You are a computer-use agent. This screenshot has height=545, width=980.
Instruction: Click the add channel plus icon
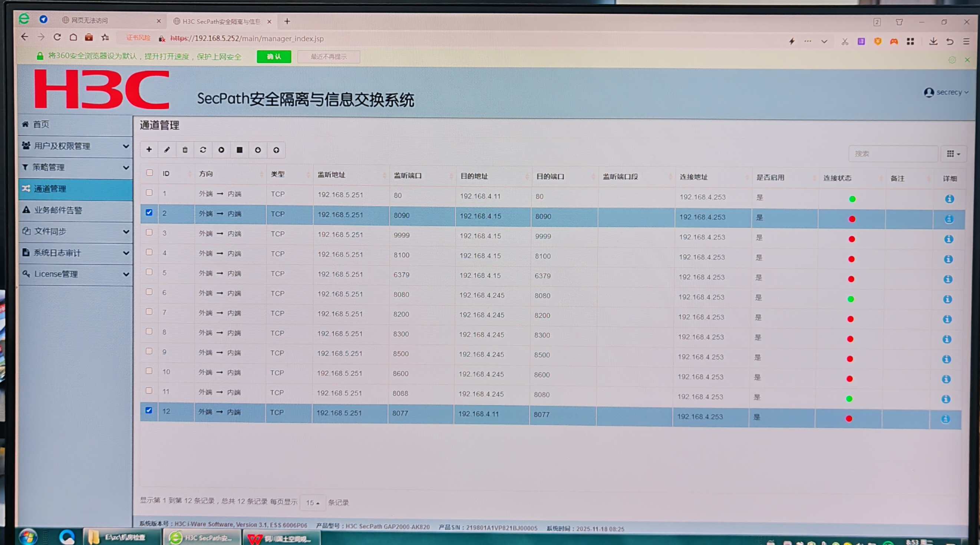tap(149, 150)
